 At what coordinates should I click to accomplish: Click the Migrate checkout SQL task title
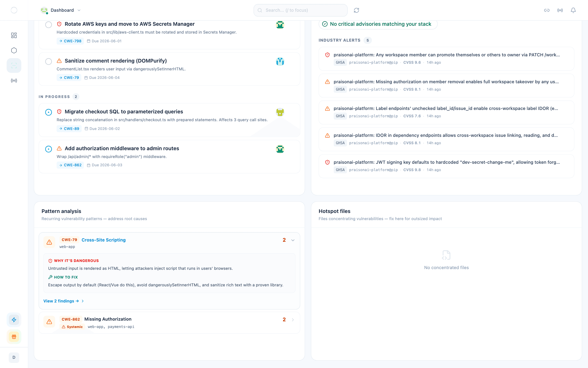tap(124, 112)
